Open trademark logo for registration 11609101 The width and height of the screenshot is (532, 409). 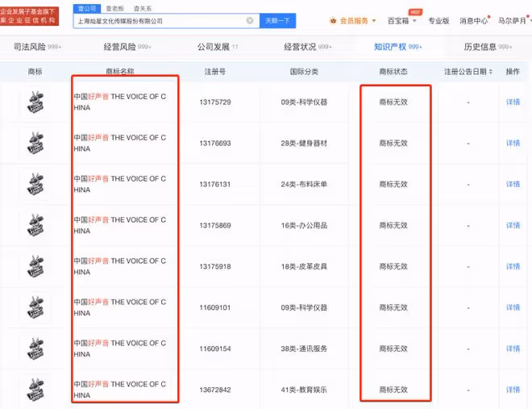35,307
